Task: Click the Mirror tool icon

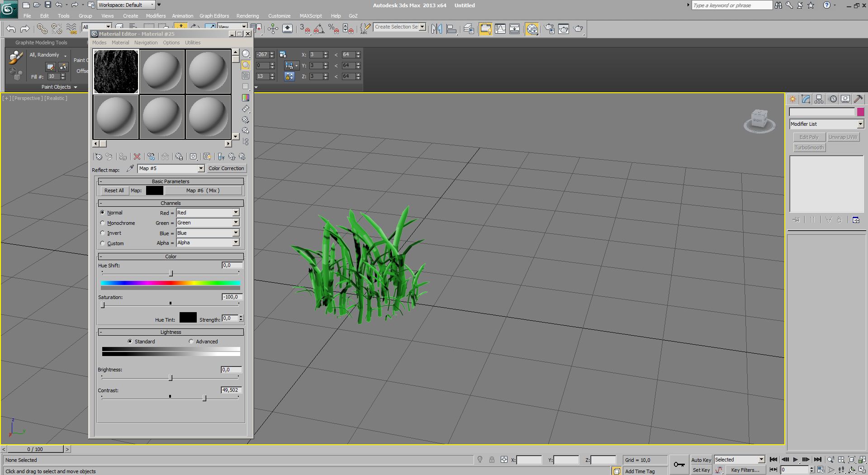Action: 436,29
